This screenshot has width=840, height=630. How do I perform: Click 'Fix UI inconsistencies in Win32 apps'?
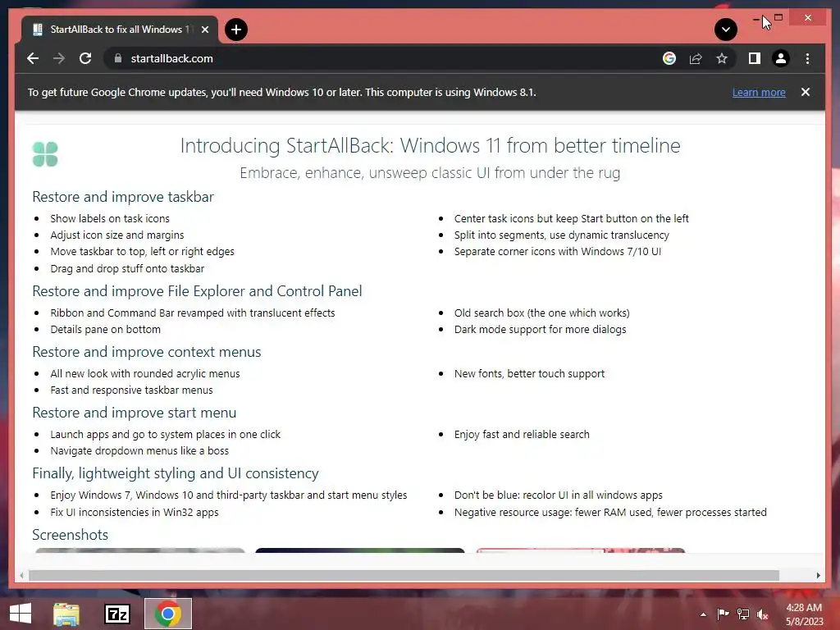pos(135,512)
